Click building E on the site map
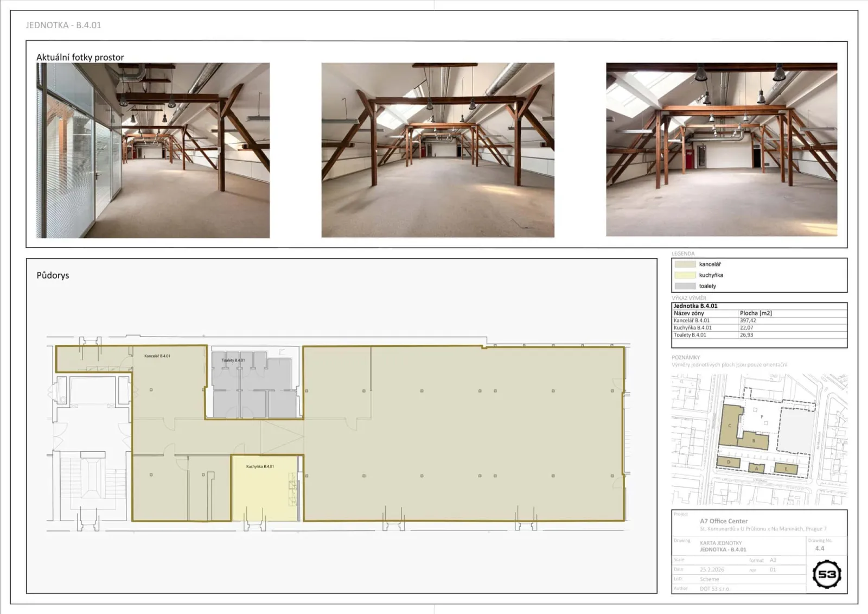Screen dimensions: 868x614 pyautogui.click(x=786, y=469)
